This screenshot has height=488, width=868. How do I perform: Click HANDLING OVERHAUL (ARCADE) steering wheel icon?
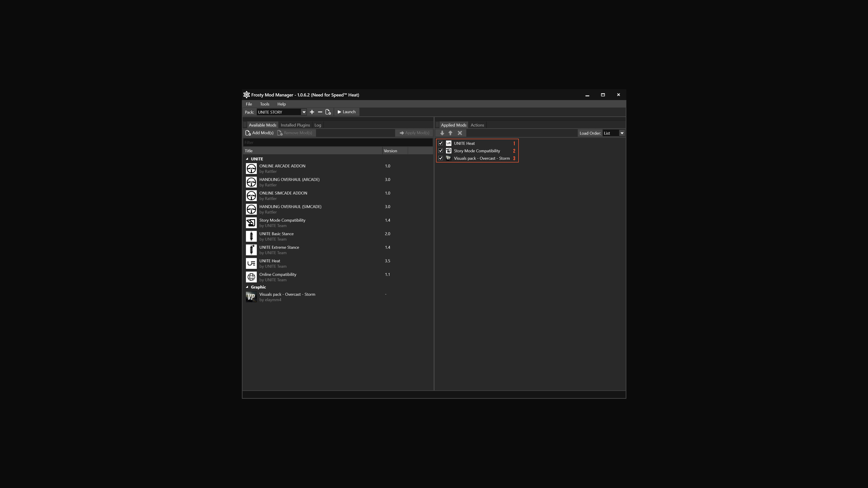(251, 182)
